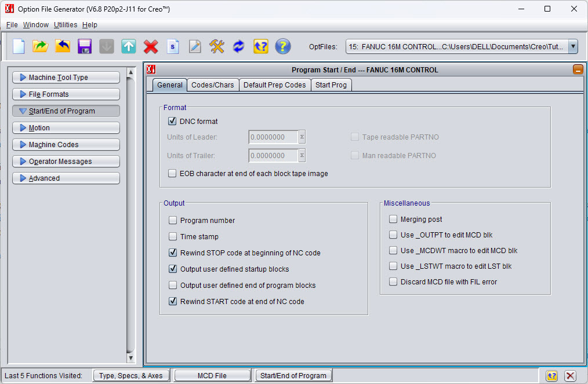Click the Units of Trailer sigma button
The height and width of the screenshot is (384, 588).
click(x=302, y=155)
